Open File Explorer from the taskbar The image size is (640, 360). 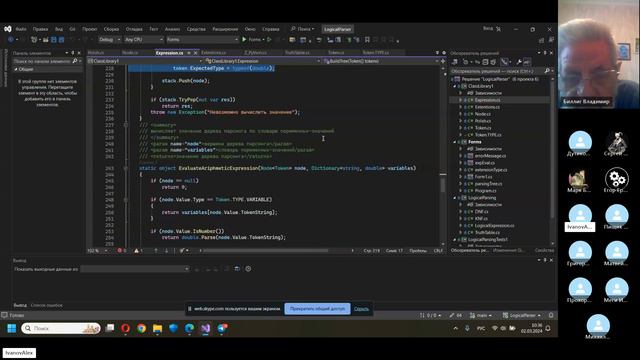coord(158,328)
